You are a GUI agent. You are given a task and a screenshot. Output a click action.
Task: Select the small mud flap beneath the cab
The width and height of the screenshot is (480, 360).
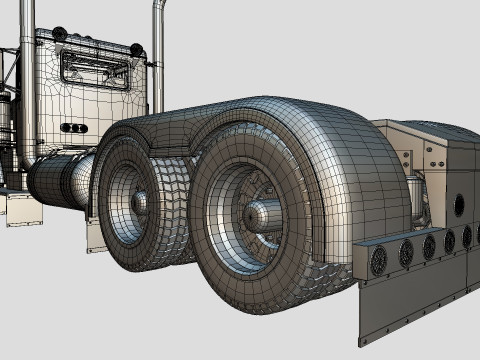[x=24, y=210]
